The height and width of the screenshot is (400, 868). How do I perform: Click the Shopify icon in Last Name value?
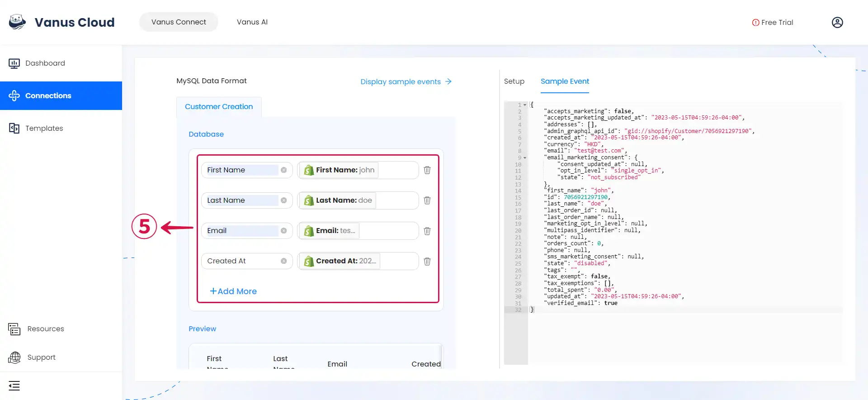[x=309, y=200]
